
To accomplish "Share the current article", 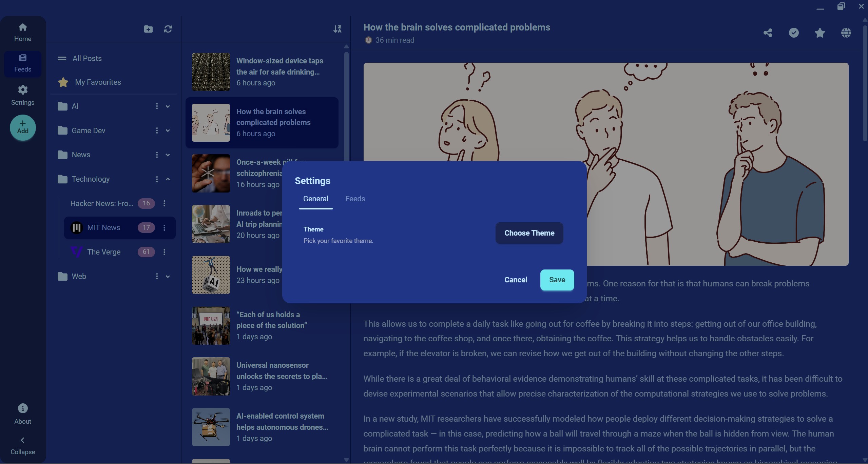I will point(768,33).
